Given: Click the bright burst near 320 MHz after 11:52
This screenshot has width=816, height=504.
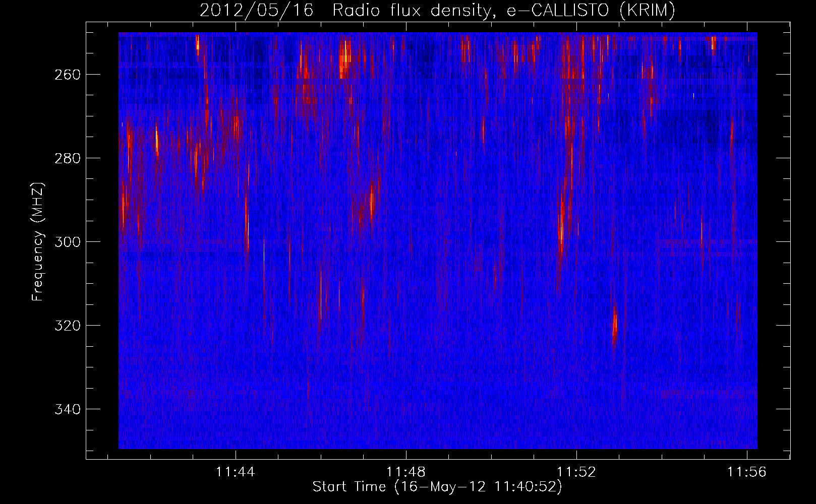Looking at the screenshot, I should point(614,325).
